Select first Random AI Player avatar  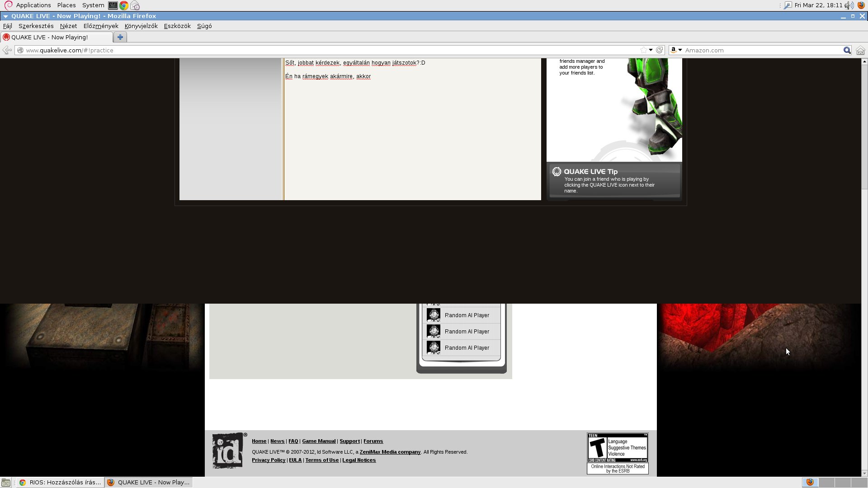tap(434, 315)
